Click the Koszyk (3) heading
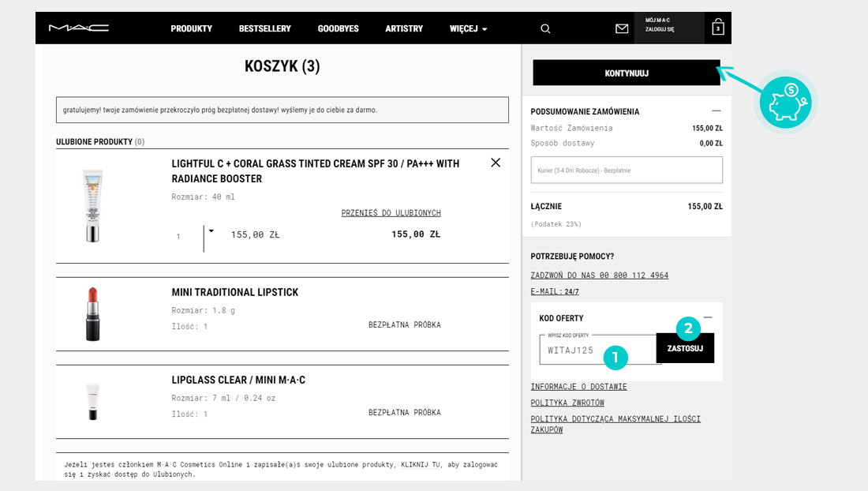Screen dimensions: 868x491 [282, 66]
